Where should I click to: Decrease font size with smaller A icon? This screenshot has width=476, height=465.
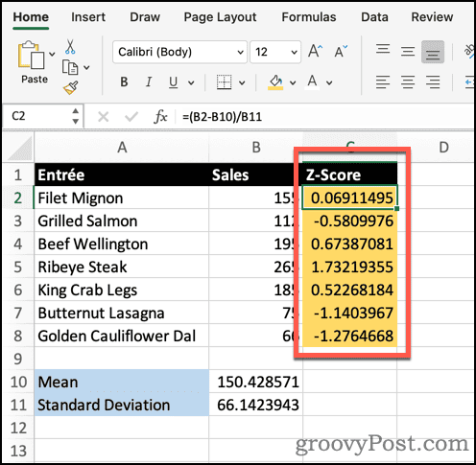click(x=341, y=51)
